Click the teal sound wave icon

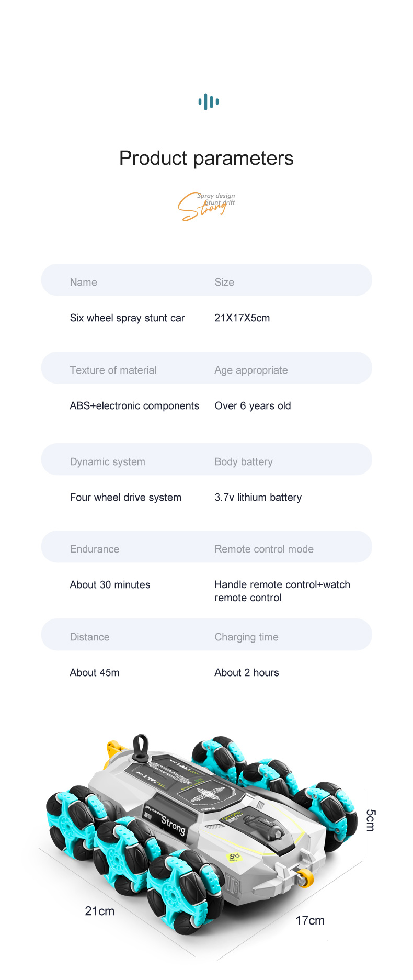click(x=209, y=102)
